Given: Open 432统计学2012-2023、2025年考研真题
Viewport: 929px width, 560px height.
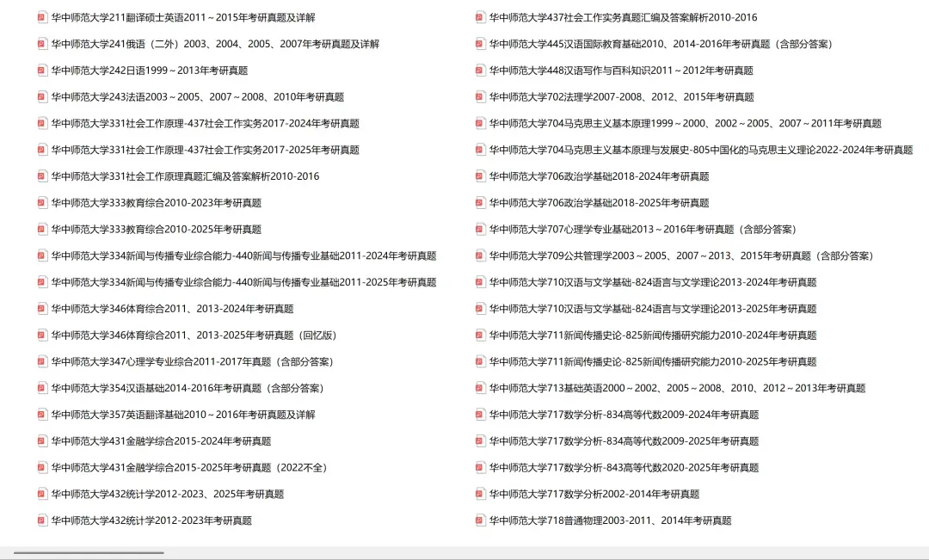Looking at the screenshot, I should click(x=181, y=494).
